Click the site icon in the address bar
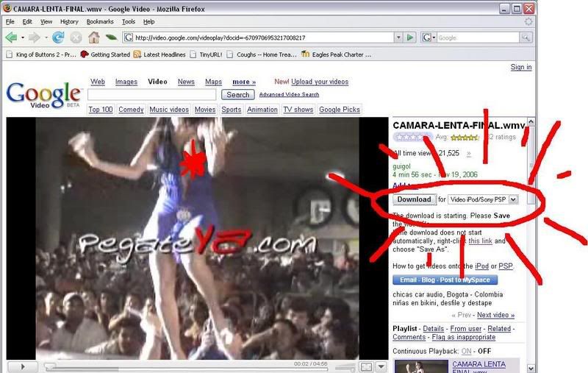The width and height of the screenshot is (588, 373). [128, 38]
